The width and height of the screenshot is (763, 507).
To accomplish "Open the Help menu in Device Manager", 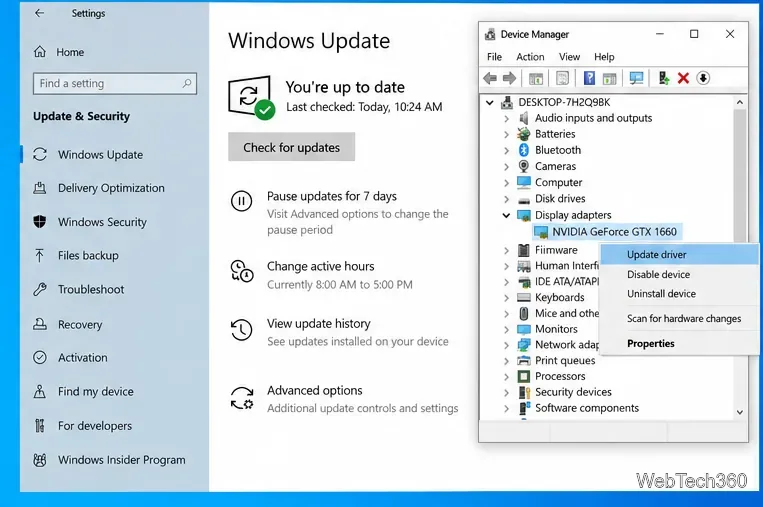I will (x=604, y=57).
